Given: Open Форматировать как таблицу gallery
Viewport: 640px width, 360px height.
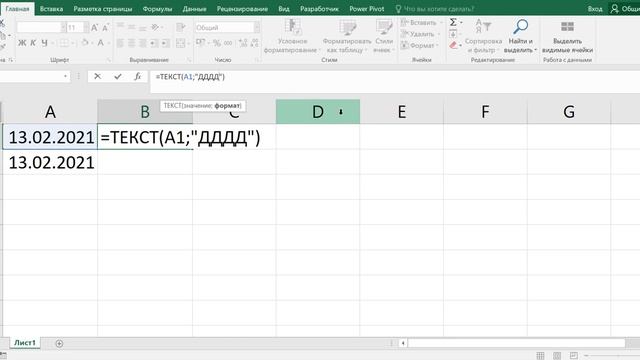Looking at the screenshot, I should pos(347,36).
